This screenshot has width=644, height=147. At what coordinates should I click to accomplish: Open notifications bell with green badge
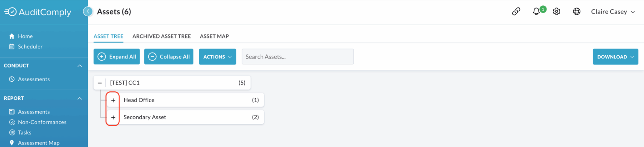(537, 11)
